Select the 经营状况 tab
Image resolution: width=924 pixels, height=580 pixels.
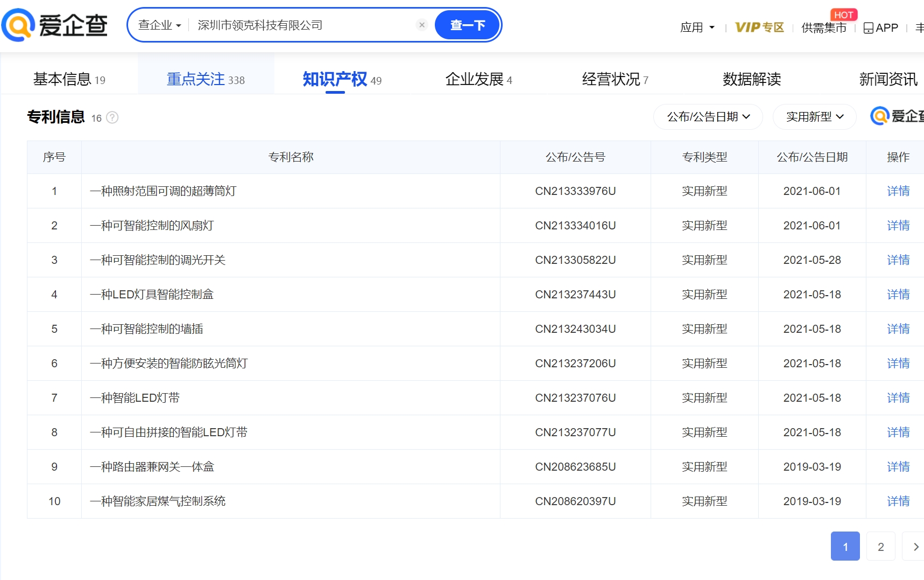click(x=615, y=80)
